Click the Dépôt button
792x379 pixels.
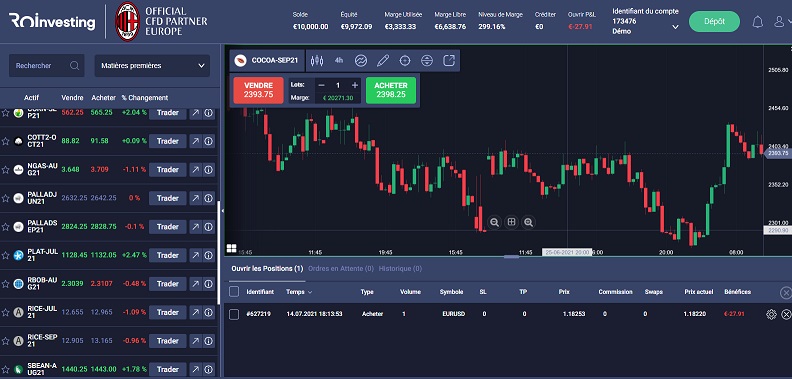[x=714, y=22]
